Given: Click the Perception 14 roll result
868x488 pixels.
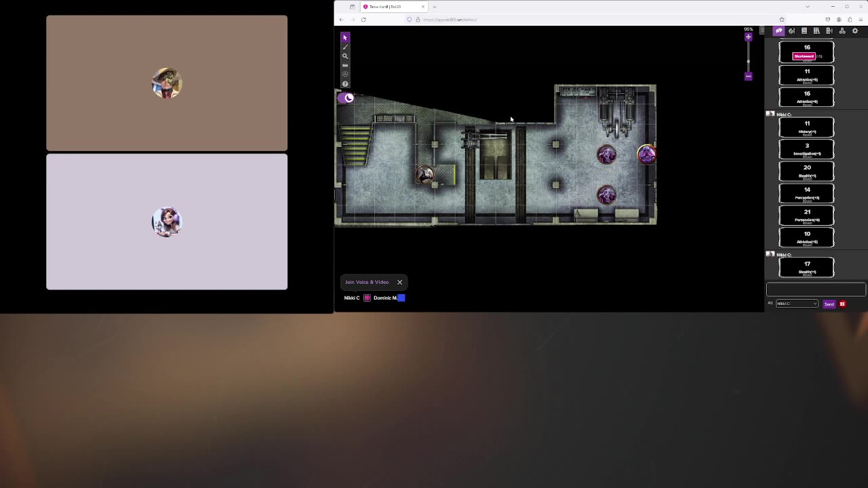Looking at the screenshot, I should [x=807, y=193].
